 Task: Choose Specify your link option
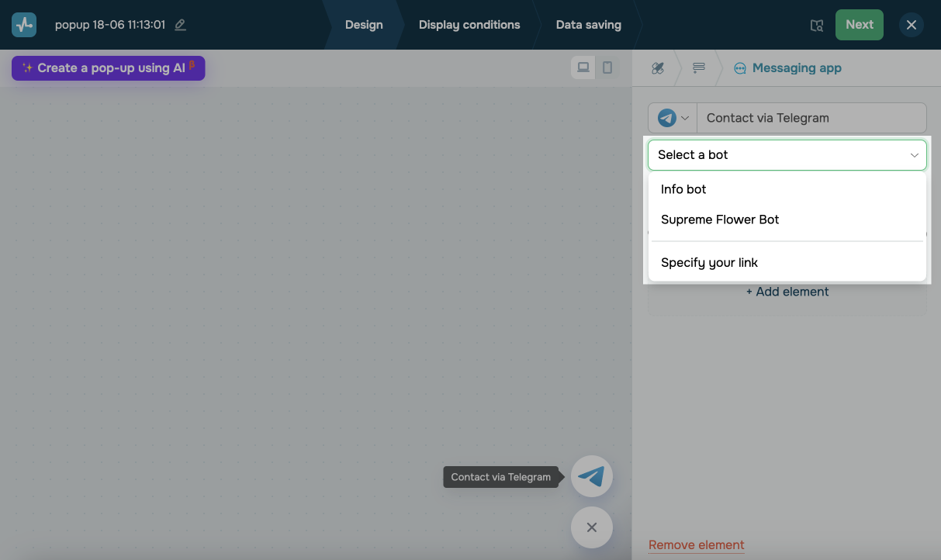[787, 262]
